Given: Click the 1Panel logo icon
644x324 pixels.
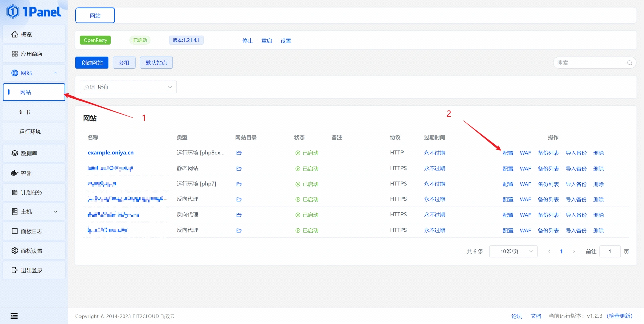Looking at the screenshot, I should point(13,12).
